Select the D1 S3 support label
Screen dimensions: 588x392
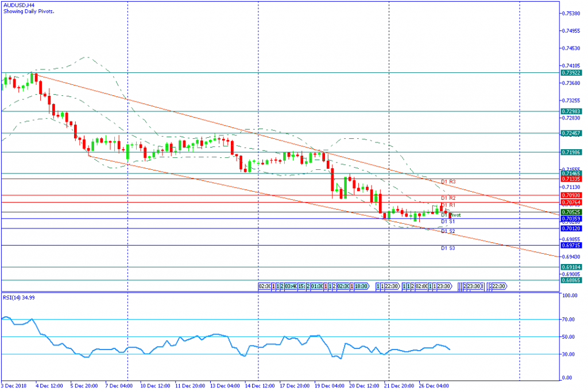click(448, 248)
